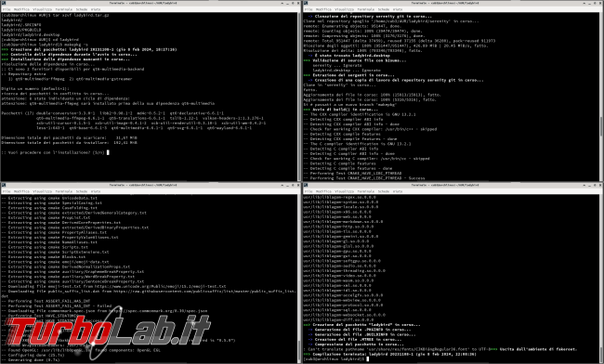Screen dimensions: 604x364
Task: Open Visualizza menu in the tar xzvf terminal
Action: (43, 9)
